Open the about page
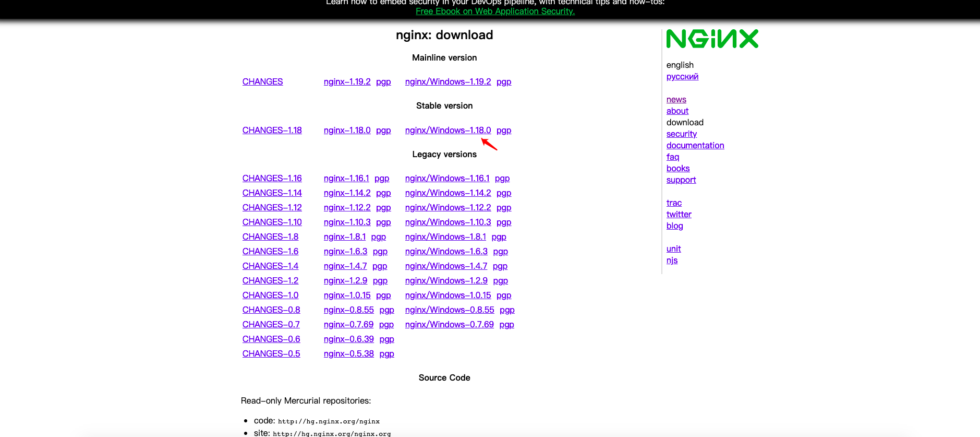Image resolution: width=980 pixels, height=437 pixels. [x=677, y=111]
